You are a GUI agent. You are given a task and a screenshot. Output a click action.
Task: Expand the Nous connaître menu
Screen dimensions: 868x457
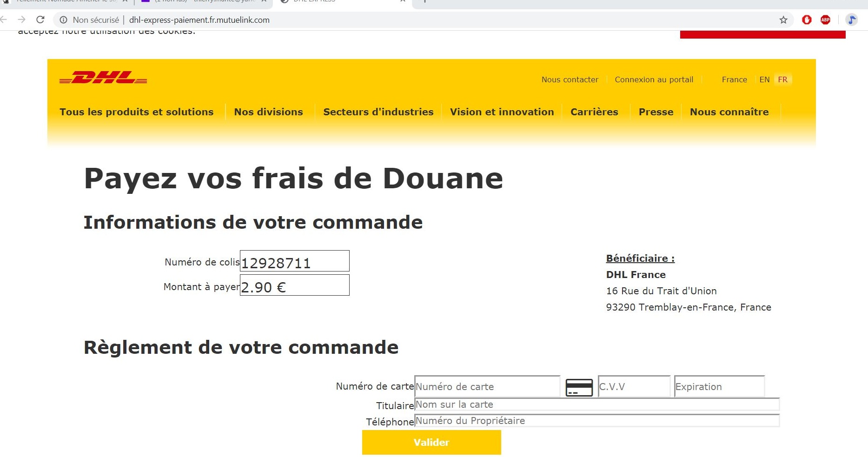tap(729, 112)
